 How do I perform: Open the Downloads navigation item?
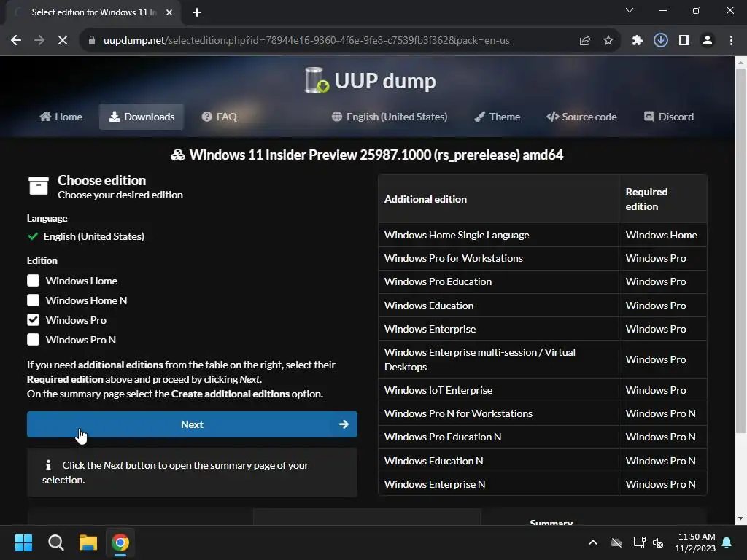coord(142,117)
